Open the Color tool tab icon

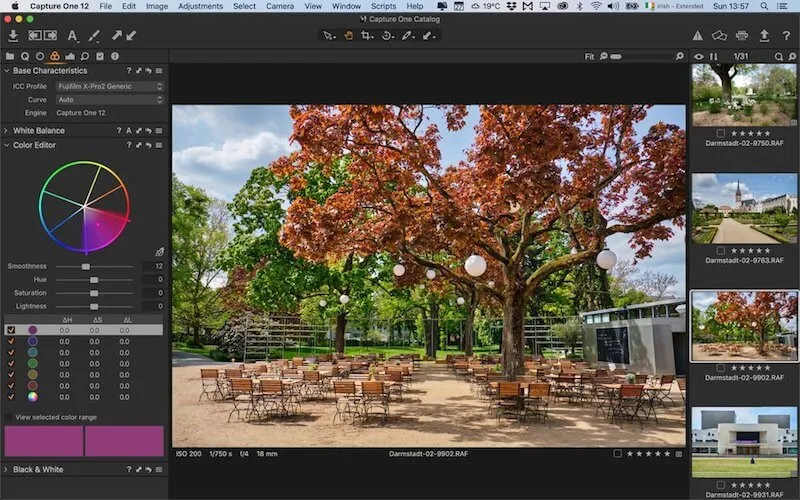tap(55, 56)
